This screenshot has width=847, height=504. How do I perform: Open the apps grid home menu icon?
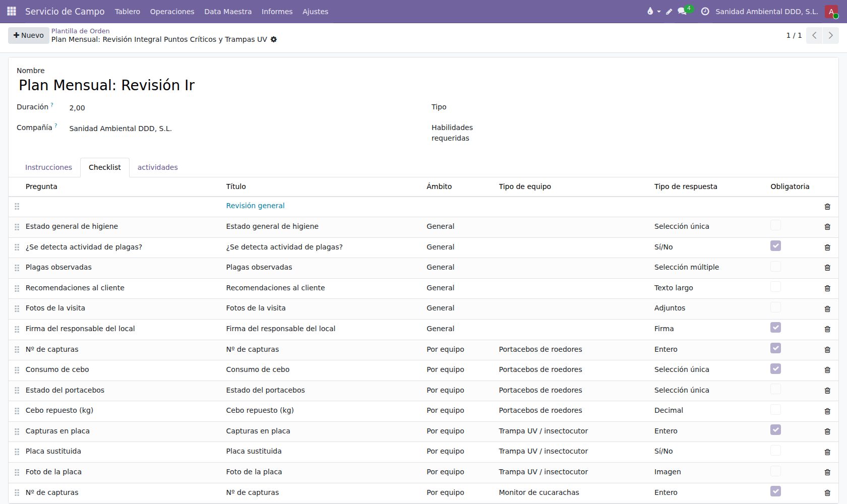[x=12, y=11]
